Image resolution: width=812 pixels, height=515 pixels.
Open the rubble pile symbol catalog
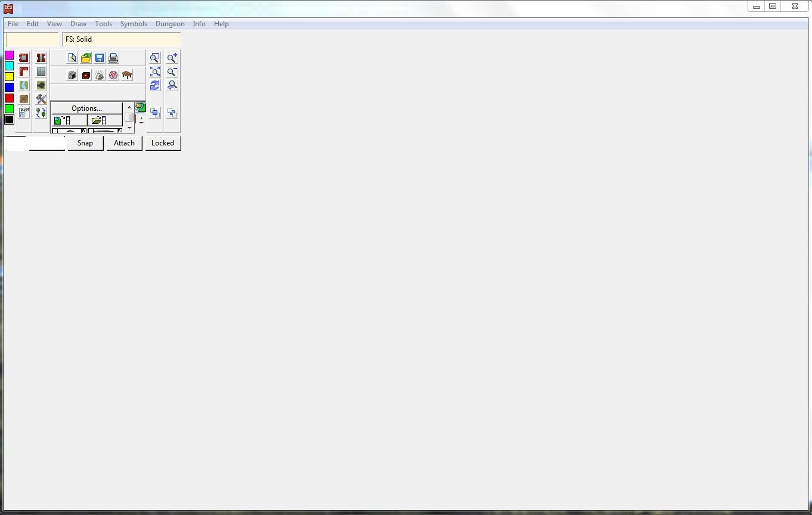[100, 75]
